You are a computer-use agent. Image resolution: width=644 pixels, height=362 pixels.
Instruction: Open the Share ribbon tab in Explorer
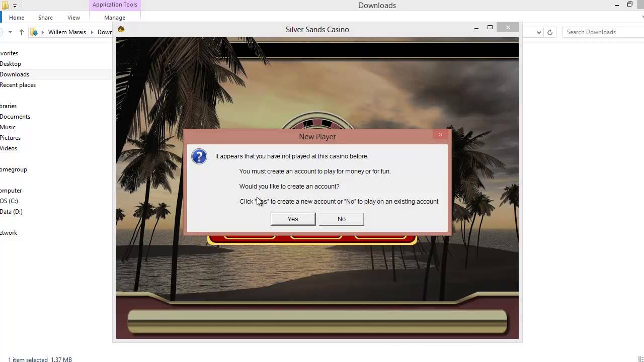point(45,18)
